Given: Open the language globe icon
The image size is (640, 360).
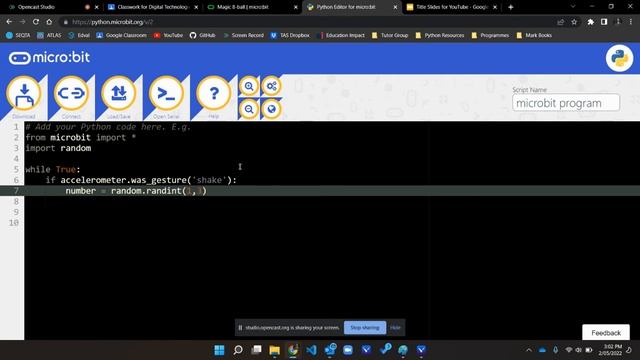Looking at the screenshot, I should (x=271, y=109).
